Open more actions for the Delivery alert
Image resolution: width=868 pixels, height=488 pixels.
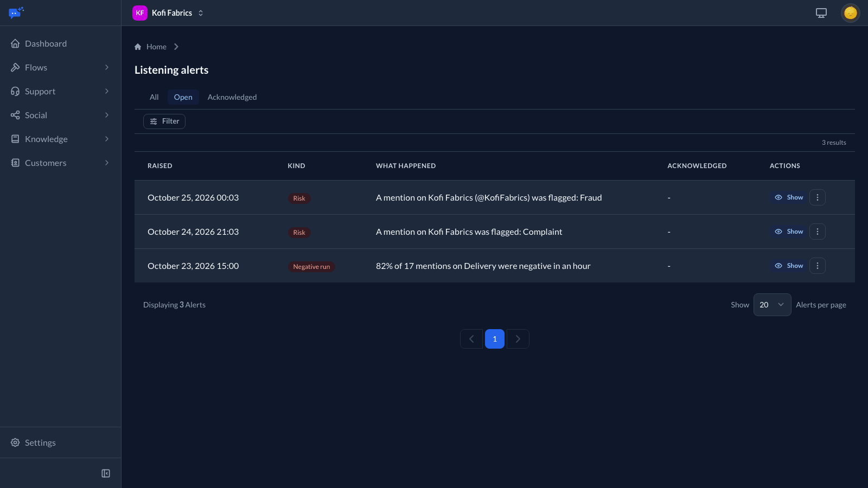[818, 266]
